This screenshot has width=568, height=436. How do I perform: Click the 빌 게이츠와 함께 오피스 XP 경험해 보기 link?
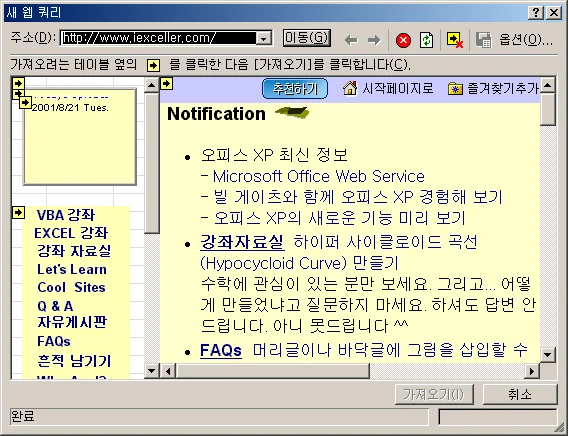tap(358, 197)
